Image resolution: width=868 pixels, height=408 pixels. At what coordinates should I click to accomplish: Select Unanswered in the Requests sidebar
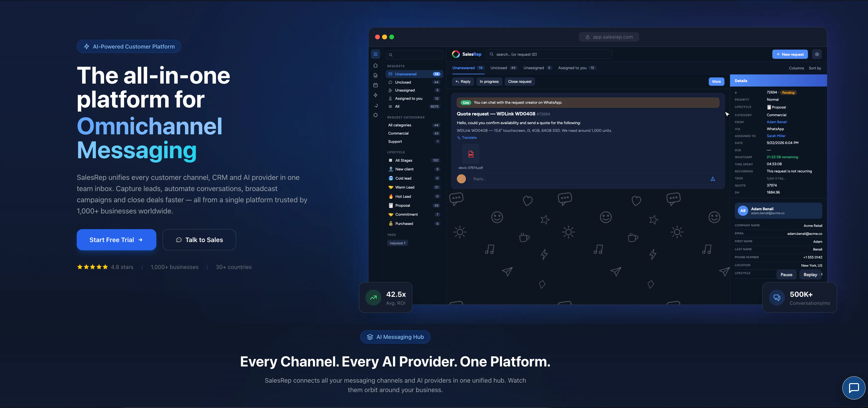[414, 74]
